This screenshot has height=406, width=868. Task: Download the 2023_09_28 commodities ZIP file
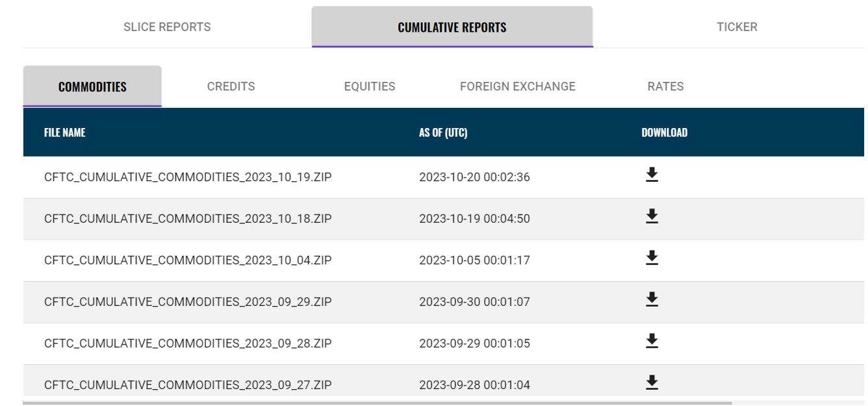point(652,341)
